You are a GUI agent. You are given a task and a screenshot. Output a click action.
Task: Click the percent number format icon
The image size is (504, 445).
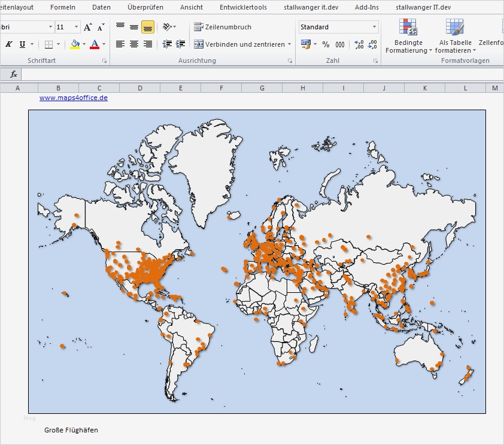(x=326, y=44)
